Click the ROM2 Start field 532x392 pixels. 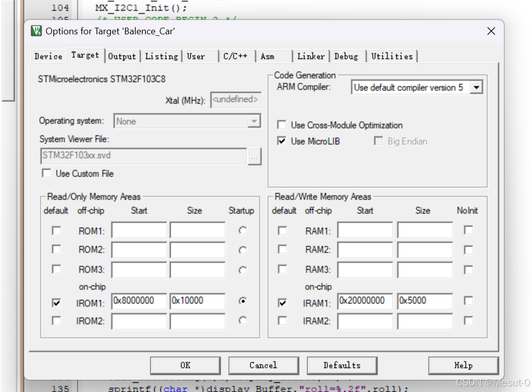click(x=139, y=250)
